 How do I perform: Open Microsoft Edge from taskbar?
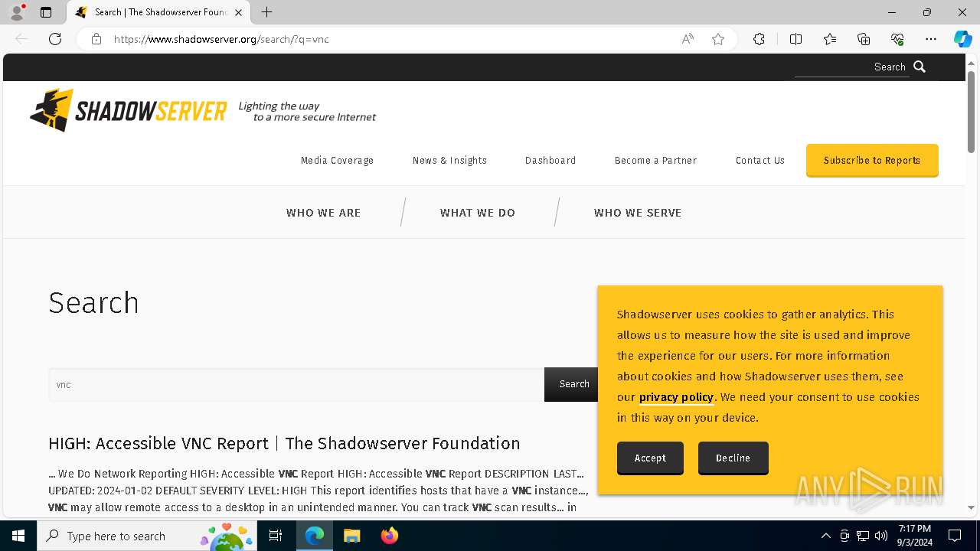click(x=315, y=536)
